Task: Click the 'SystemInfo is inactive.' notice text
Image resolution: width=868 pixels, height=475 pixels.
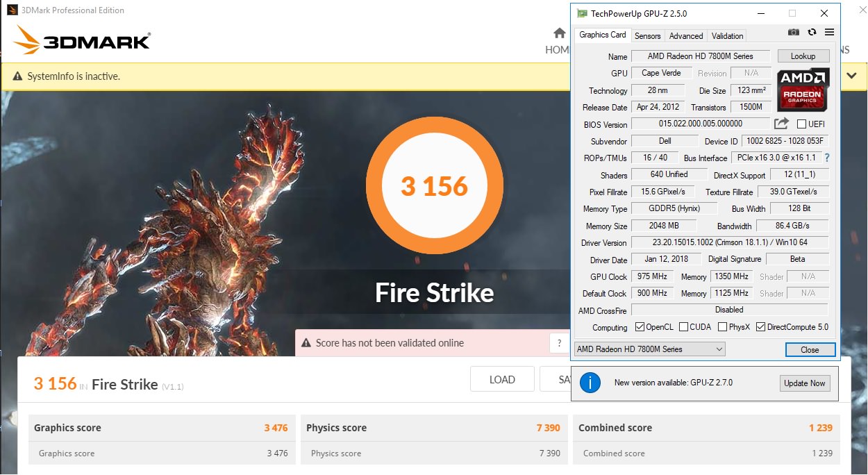Action: pos(74,76)
